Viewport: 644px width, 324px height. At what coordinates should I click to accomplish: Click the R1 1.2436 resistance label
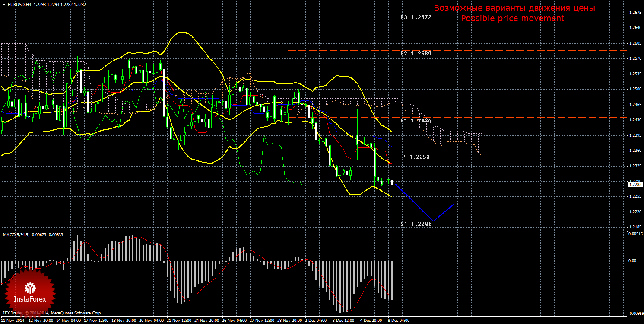pos(416,120)
